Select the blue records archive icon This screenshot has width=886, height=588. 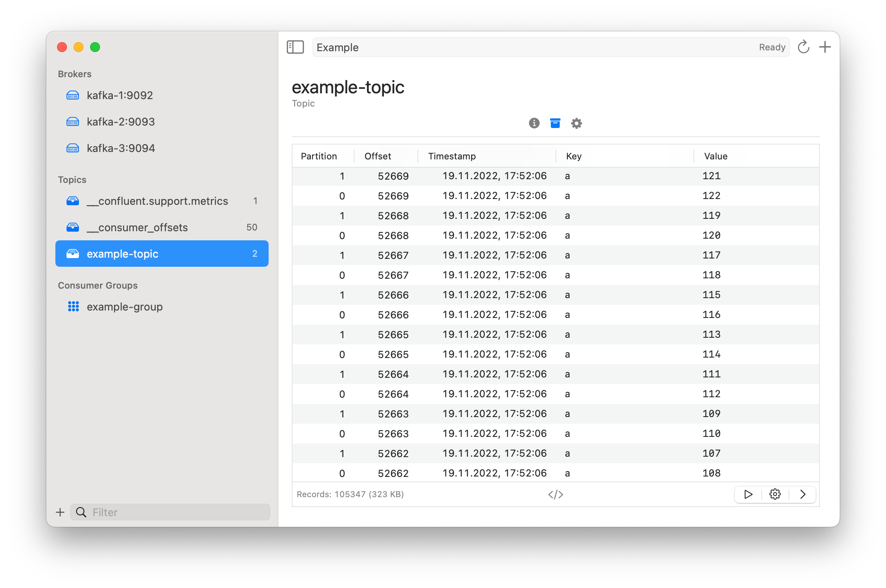pyautogui.click(x=555, y=123)
